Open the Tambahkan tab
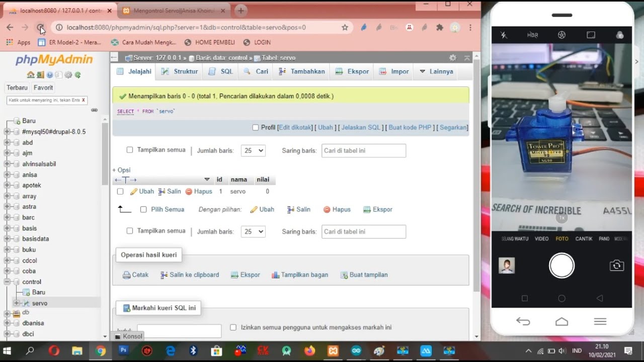Image resolution: width=644 pixels, height=362 pixels. tap(301, 71)
